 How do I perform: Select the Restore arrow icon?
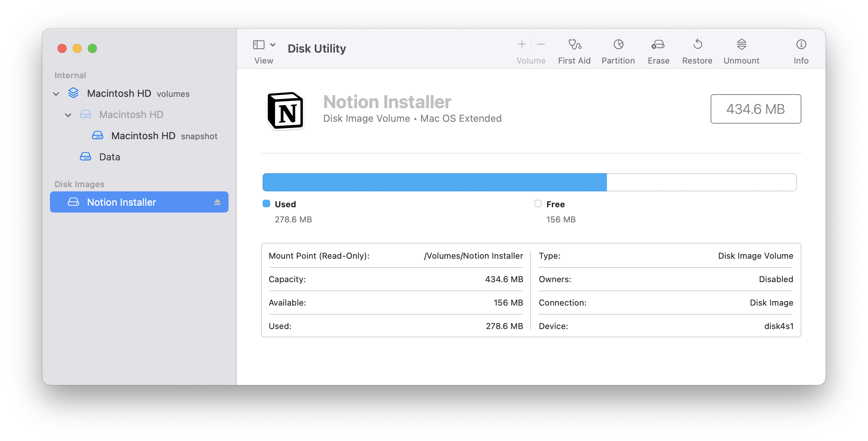point(697,45)
